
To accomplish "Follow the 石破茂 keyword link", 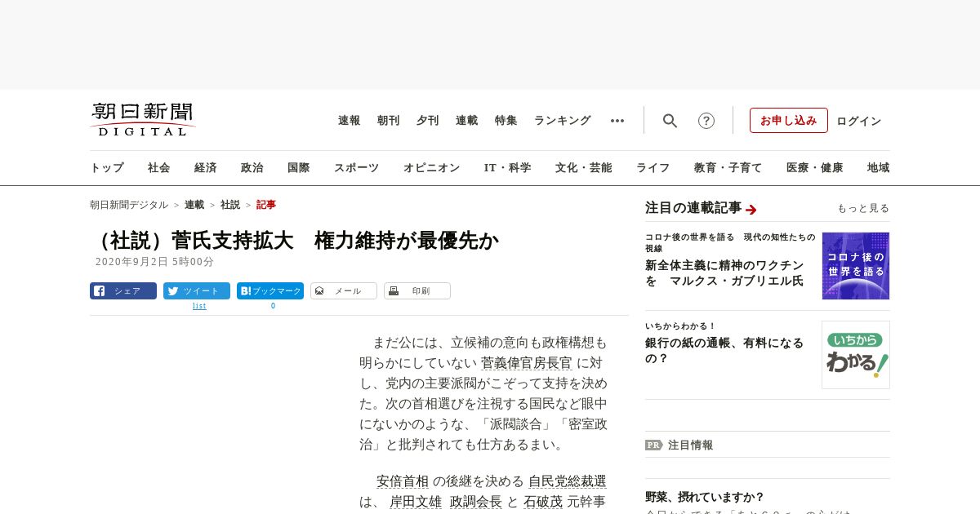I will pyautogui.click(x=543, y=502).
